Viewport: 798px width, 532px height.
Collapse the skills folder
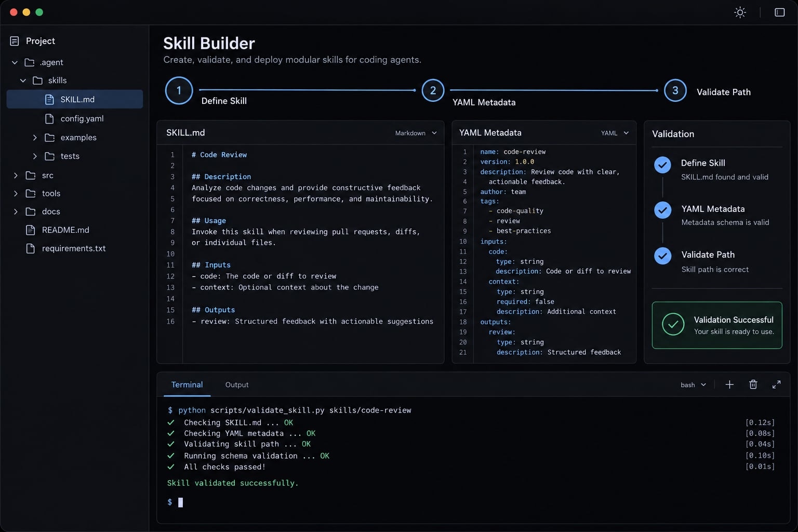[23, 81]
